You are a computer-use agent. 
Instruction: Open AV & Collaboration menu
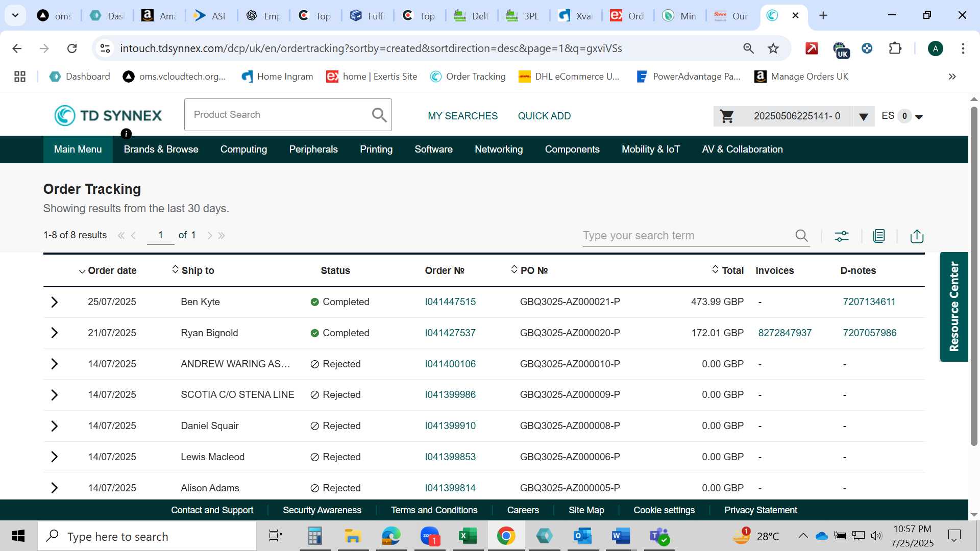[742, 149]
